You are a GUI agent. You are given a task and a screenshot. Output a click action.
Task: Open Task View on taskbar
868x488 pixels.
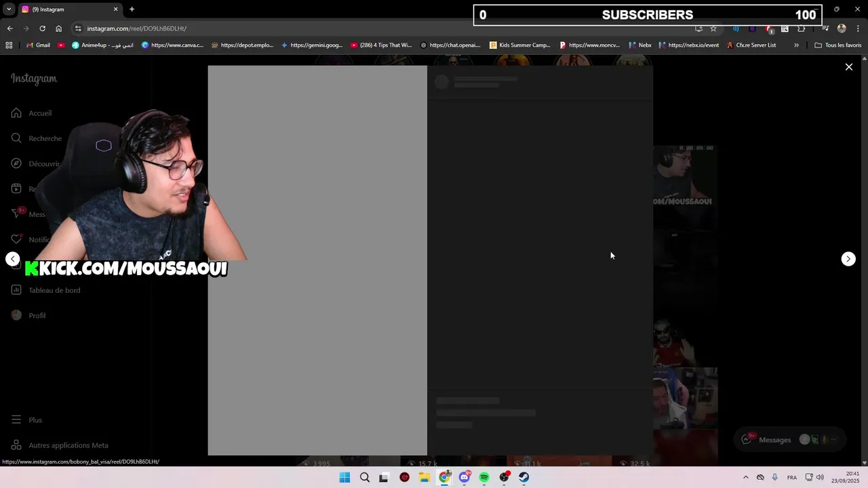point(384,477)
